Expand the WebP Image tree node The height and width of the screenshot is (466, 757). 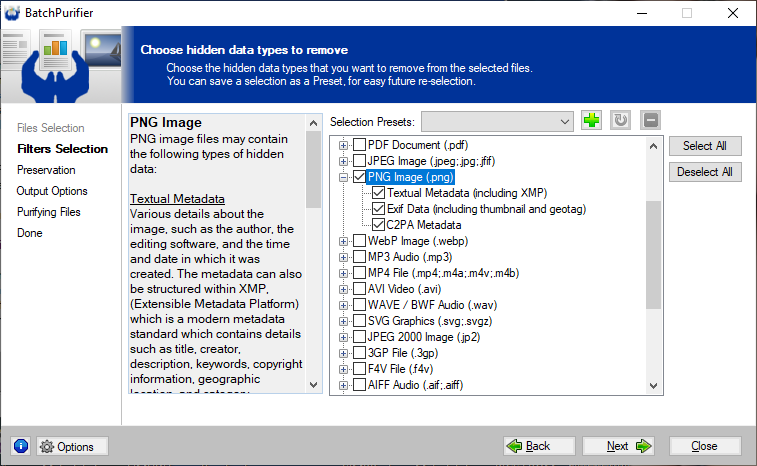tap(343, 241)
